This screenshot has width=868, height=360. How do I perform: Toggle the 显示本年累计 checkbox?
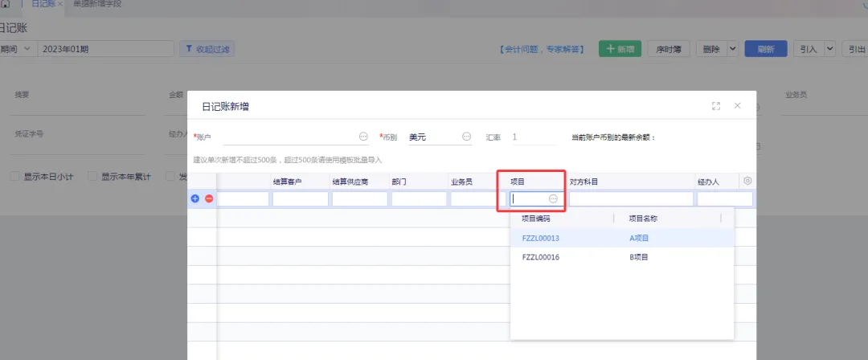coord(92,177)
